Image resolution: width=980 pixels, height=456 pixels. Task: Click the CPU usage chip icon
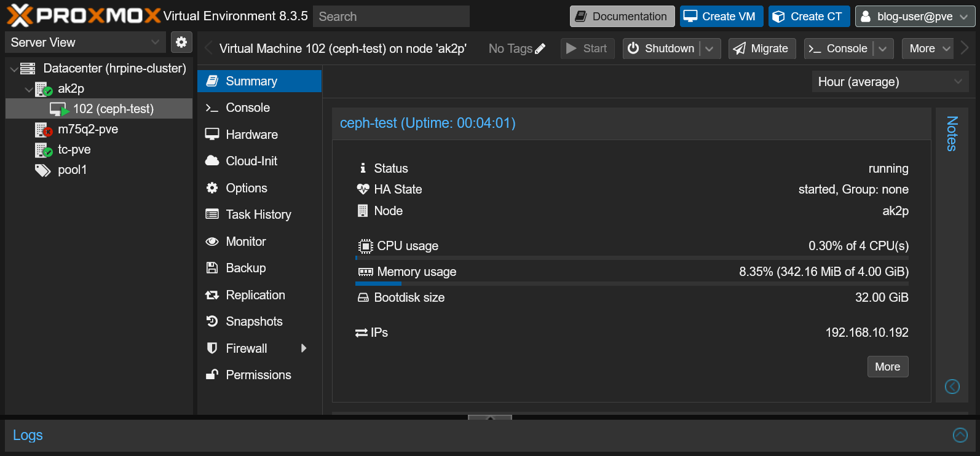coord(365,246)
